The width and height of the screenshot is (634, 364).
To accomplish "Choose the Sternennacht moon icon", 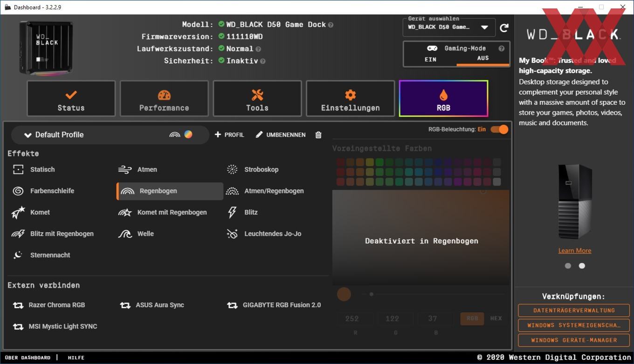I will point(18,255).
